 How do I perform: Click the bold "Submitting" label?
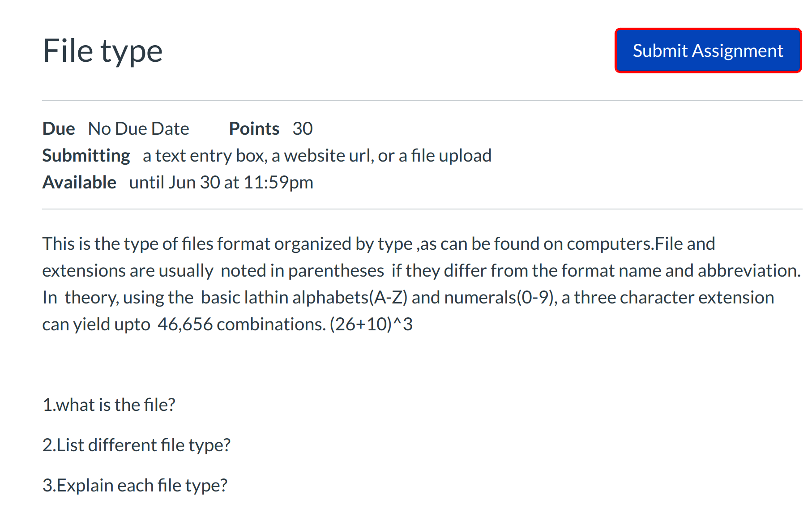[86, 156]
